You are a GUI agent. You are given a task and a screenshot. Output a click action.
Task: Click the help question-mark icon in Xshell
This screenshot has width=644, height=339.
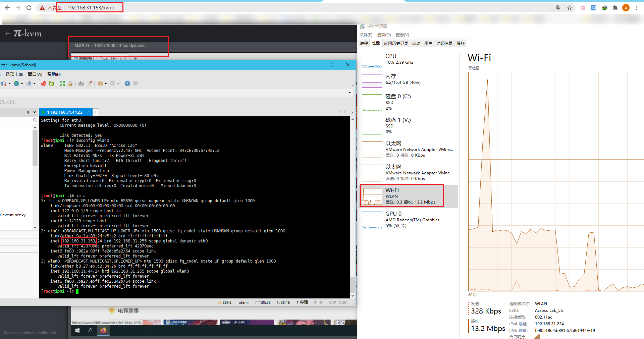pos(127,83)
